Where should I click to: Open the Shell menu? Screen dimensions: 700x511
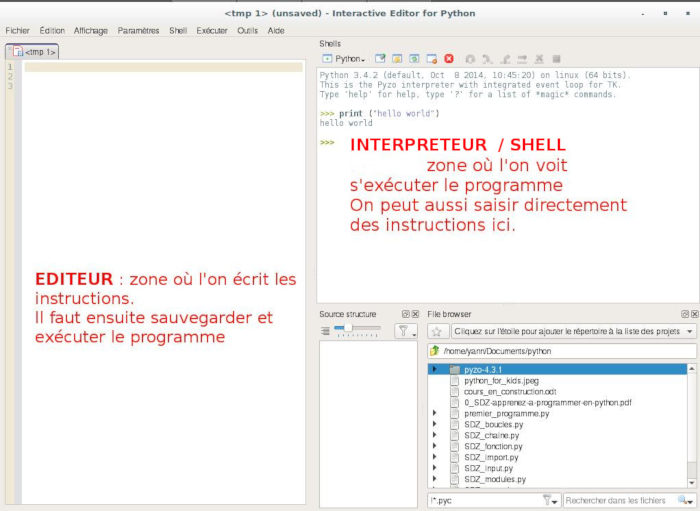(x=178, y=30)
